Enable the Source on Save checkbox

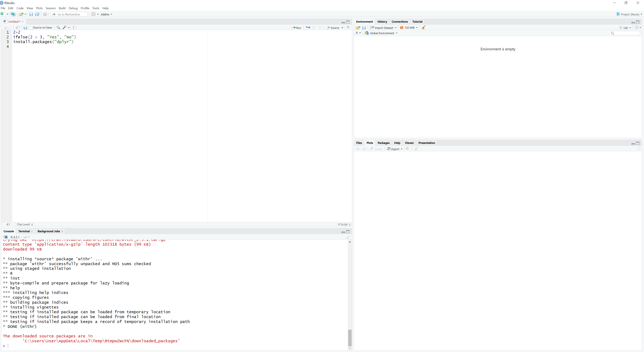click(31, 28)
